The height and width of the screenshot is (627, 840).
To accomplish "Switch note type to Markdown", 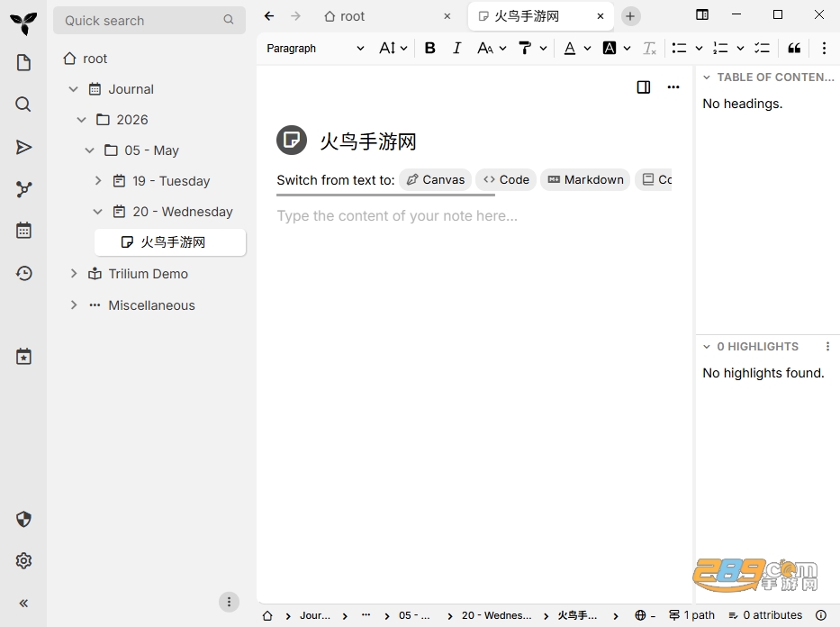I will pyautogui.click(x=585, y=179).
